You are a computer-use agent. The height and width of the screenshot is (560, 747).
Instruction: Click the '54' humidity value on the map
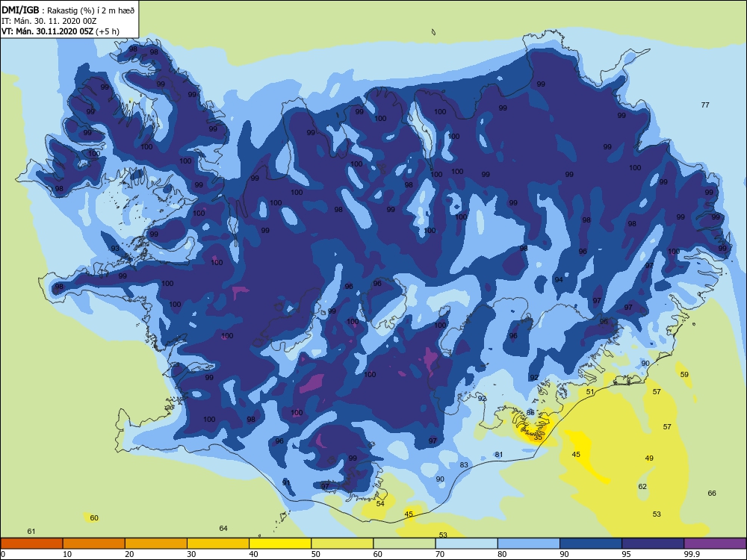pos(380,504)
